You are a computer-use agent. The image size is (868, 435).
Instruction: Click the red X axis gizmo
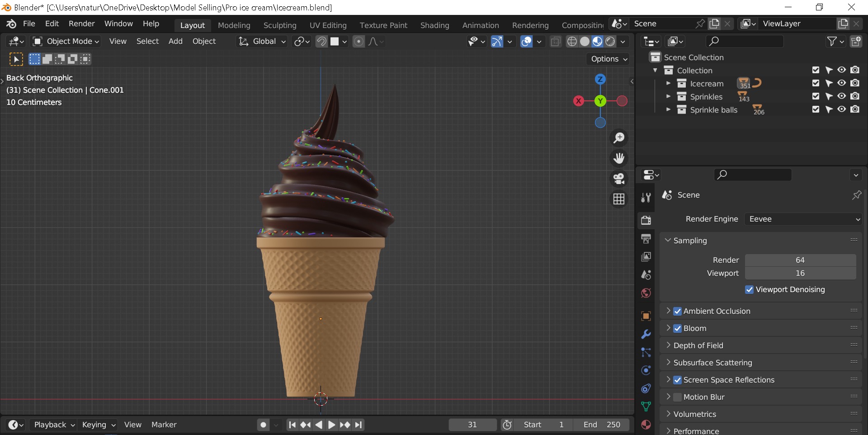pyautogui.click(x=578, y=101)
